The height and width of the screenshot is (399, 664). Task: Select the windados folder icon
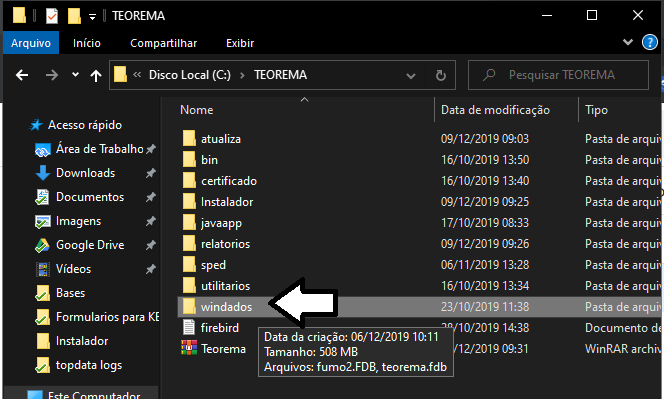(189, 307)
